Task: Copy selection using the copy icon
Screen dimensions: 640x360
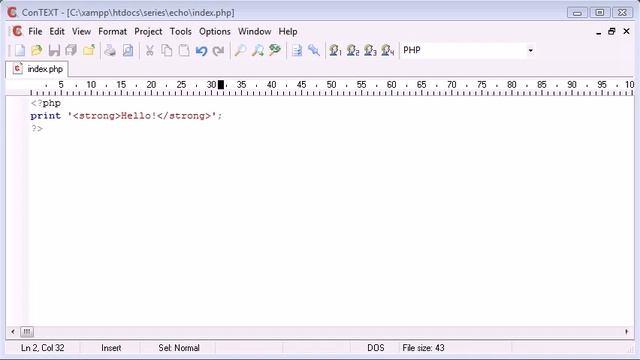Action: click(x=167, y=51)
